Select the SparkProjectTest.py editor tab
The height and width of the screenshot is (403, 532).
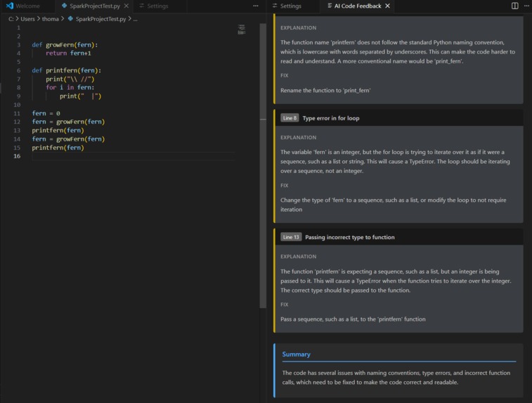[95, 6]
